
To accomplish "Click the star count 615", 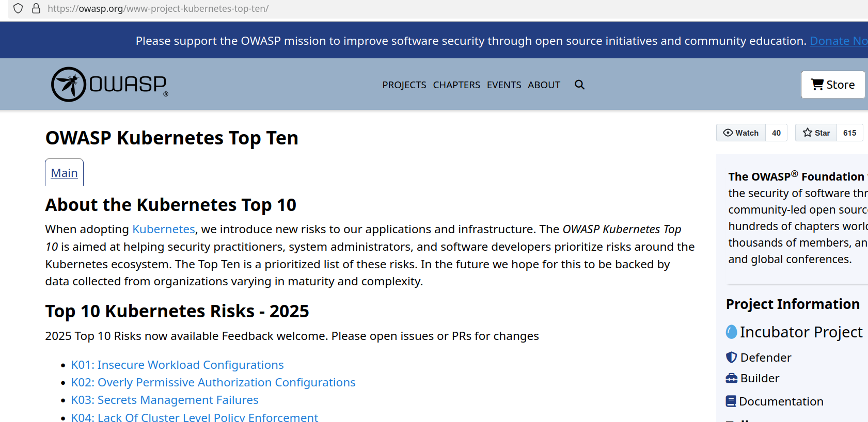I will tap(849, 133).
